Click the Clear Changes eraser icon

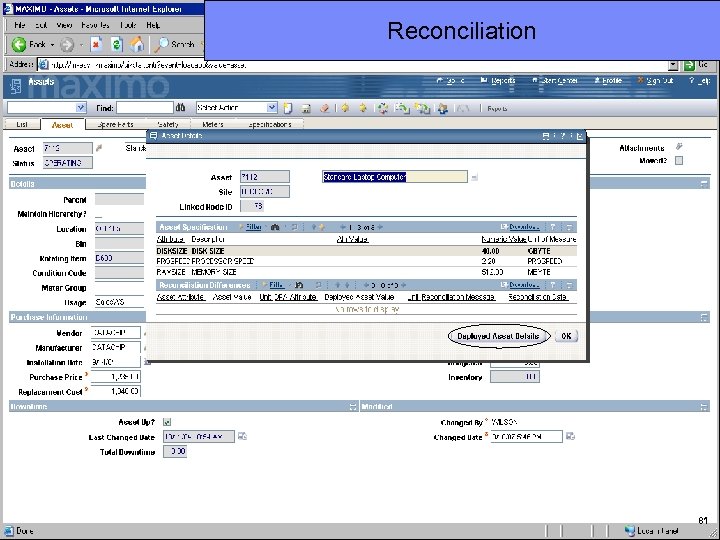point(324,108)
